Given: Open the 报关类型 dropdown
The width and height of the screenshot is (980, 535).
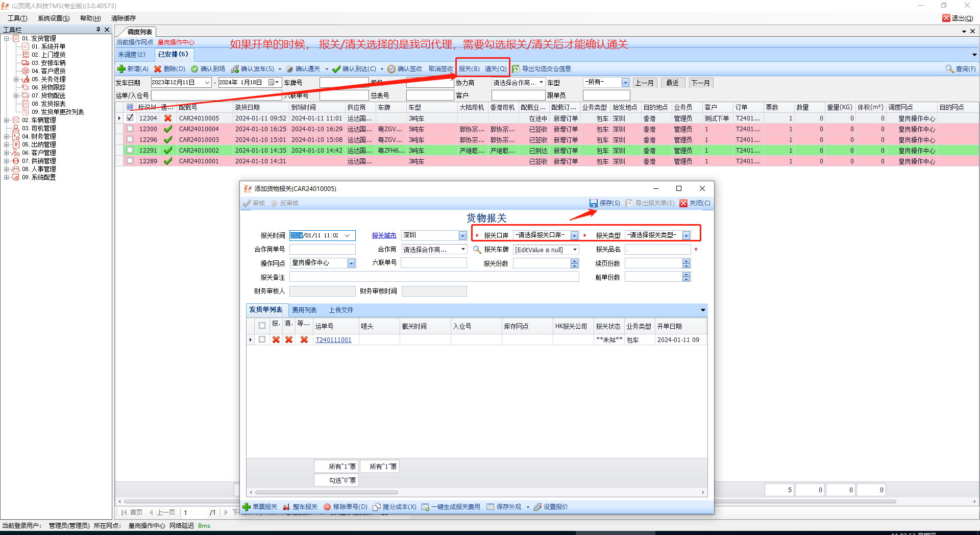Looking at the screenshot, I should tap(686, 235).
